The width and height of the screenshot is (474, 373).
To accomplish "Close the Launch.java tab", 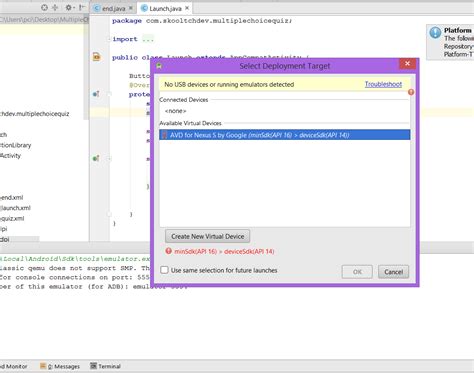I will 187,8.
